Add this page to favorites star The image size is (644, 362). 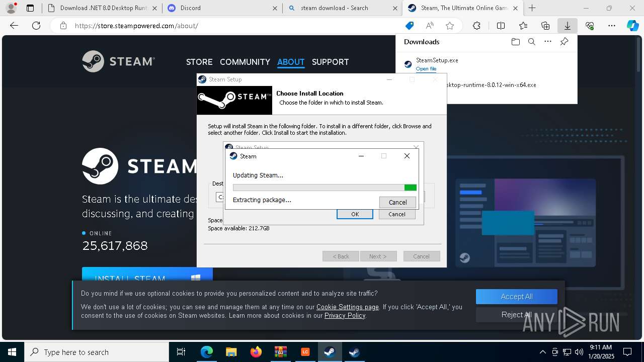click(x=450, y=26)
